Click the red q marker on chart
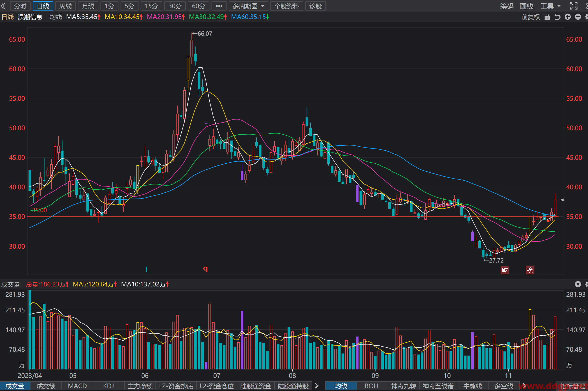The height and width of the screenshot is (391, 588). (x=205, y=269)
